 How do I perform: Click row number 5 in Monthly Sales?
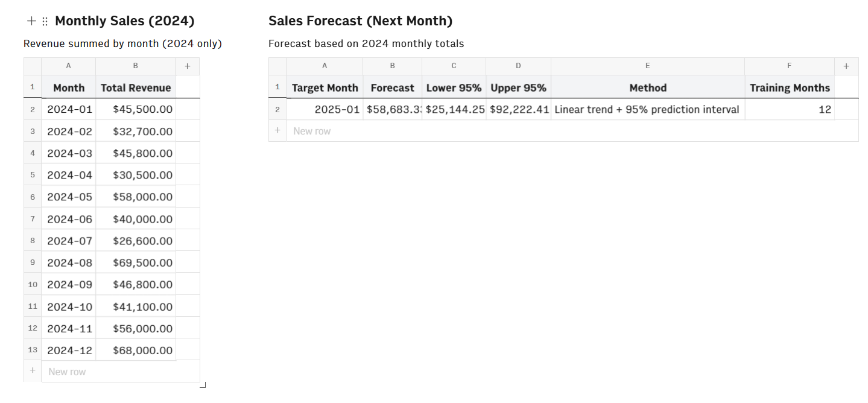tap(32, 174)
